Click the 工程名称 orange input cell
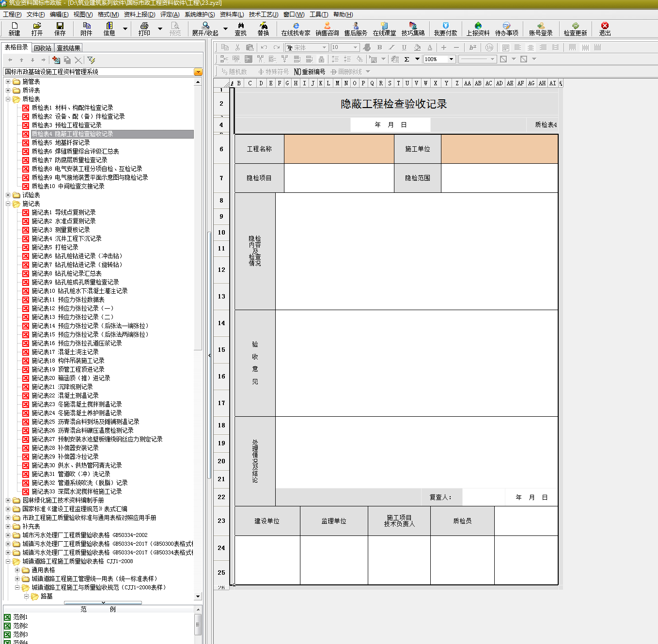 [339, 149]
